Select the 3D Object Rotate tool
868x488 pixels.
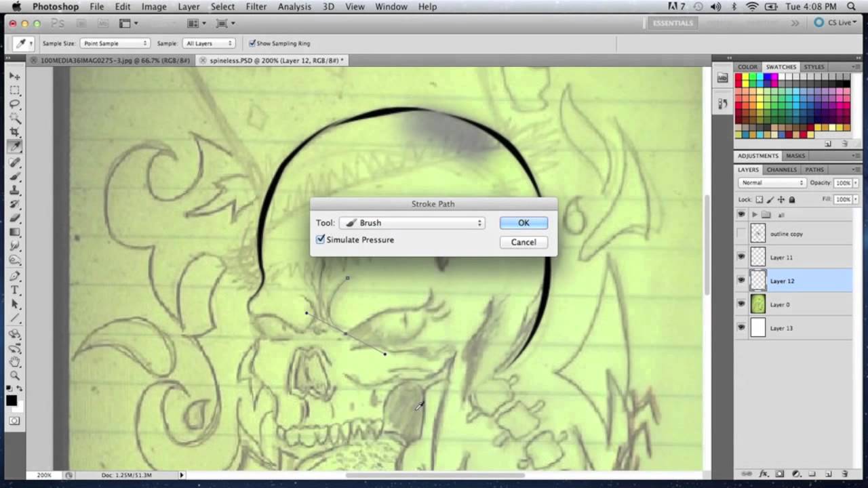coord(14,335)
